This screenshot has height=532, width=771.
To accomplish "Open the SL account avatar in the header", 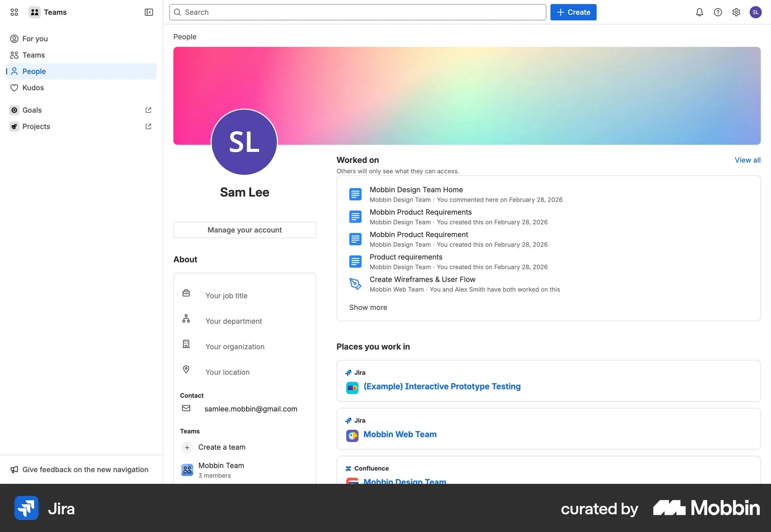I will (x=755, y=12).
